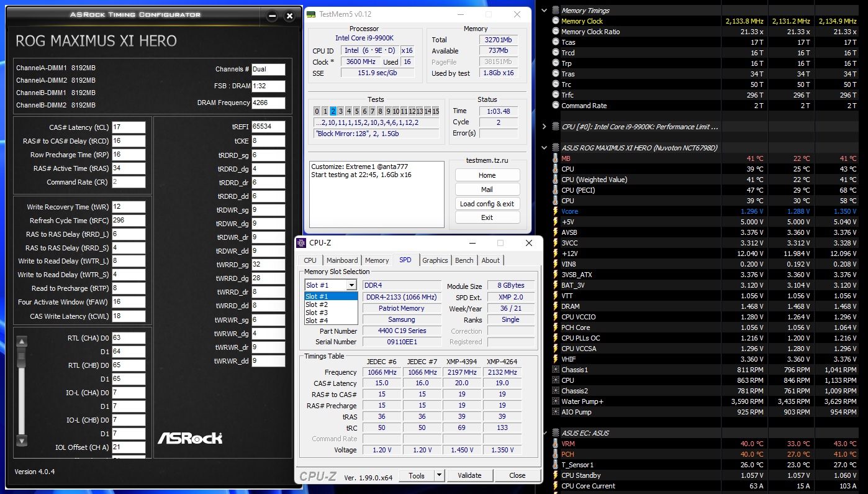Image resolution: width=868 pixels, height=494 pixels.
Task: Click the clock icon next to Tcas
Action: [x=556, y=42]
